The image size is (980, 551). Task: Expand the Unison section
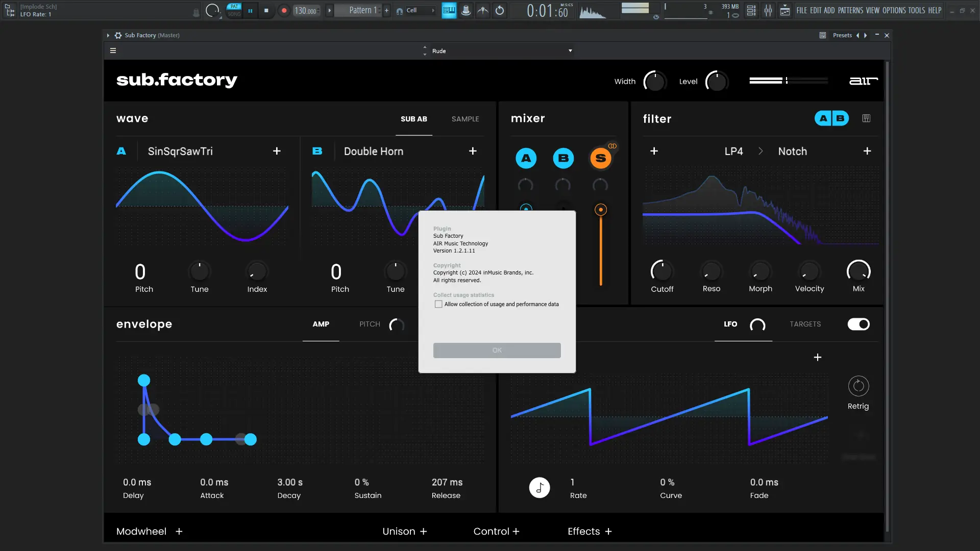point(423,532)
